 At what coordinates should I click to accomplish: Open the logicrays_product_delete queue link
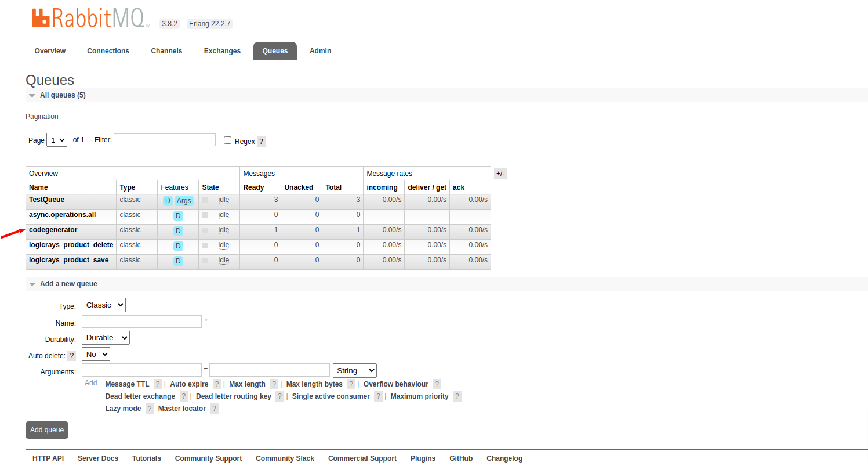coord(71,245)
